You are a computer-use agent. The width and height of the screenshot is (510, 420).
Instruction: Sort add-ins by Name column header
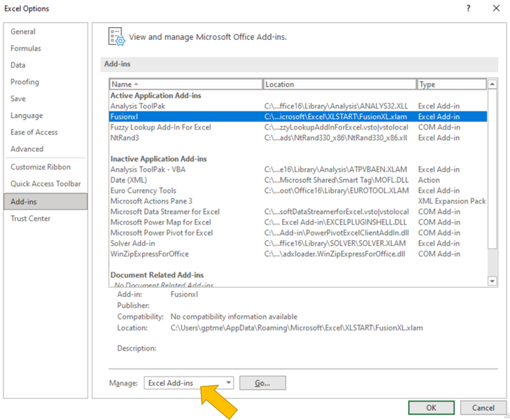(x=185, y=84)
